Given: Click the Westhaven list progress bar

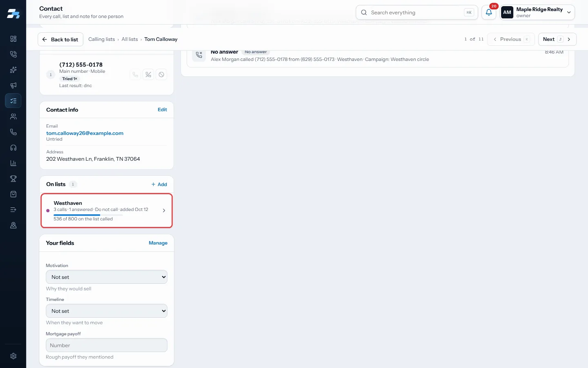Looking at the screenshot, I should (88, 215).
